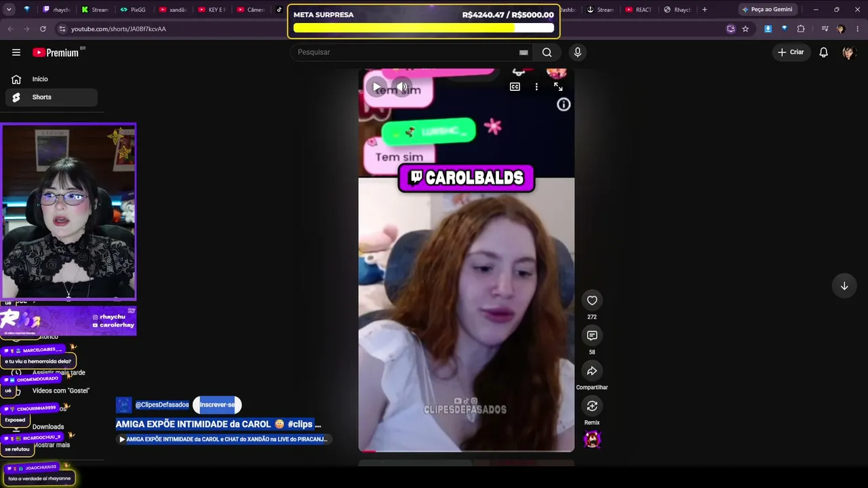Go to the next Short with down arrow
Image resolution: width=868 pixels, height=488 pixels.
(844, 286)
